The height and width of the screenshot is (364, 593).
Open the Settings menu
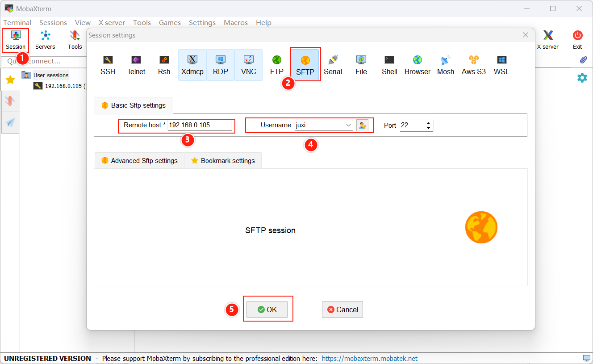click(202, 22)
